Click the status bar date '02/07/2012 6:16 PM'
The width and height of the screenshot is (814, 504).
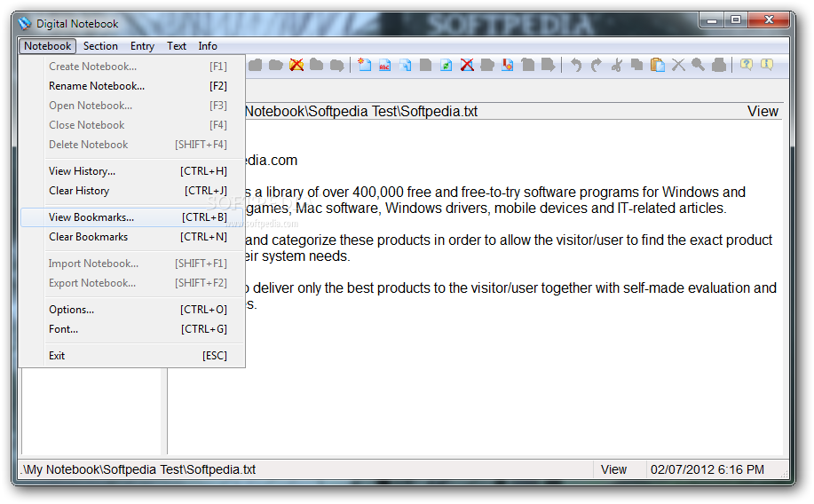pyautogui.click(x=707, y=469)
